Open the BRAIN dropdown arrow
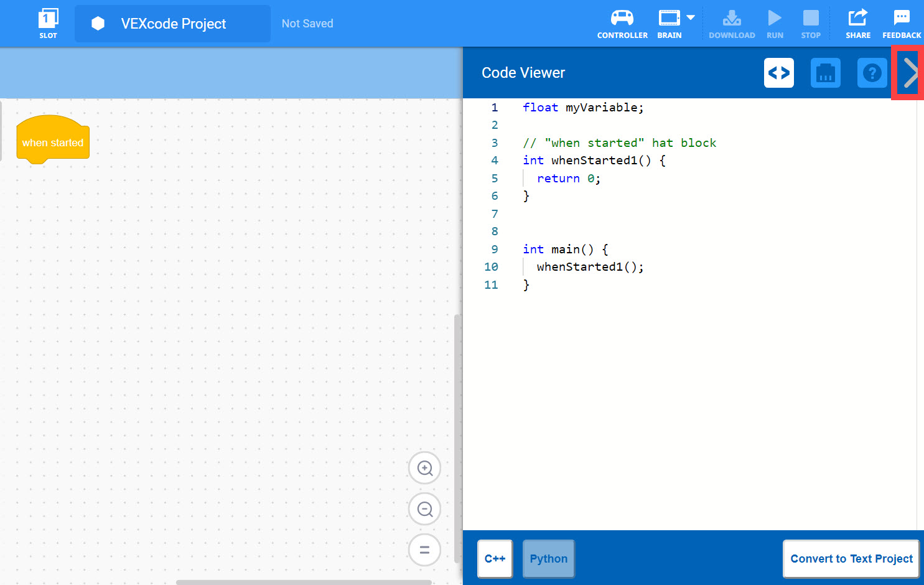 point(689,17)
